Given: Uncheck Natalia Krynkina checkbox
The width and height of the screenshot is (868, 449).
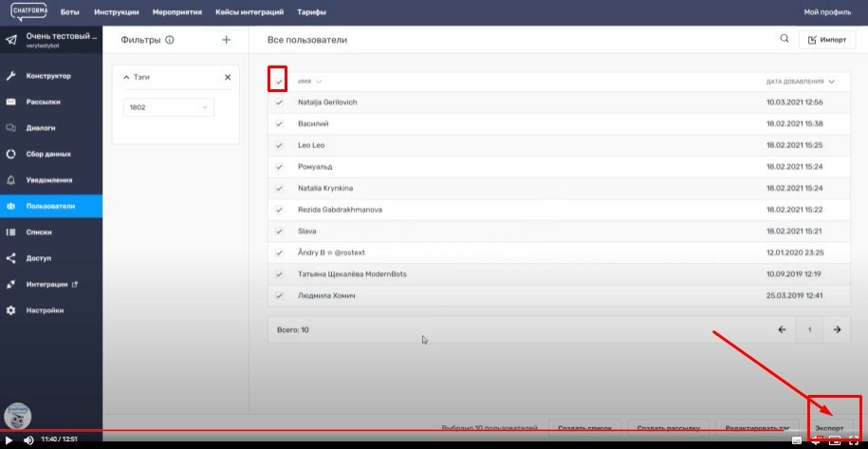Looking at the screenshot, I should pyautogui.click(x=279, y=188).
